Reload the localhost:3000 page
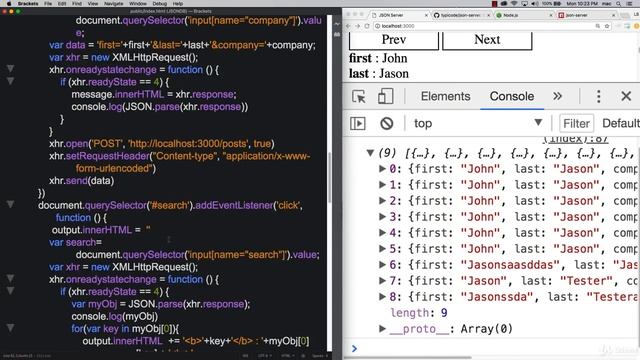 tap(367, 26)
